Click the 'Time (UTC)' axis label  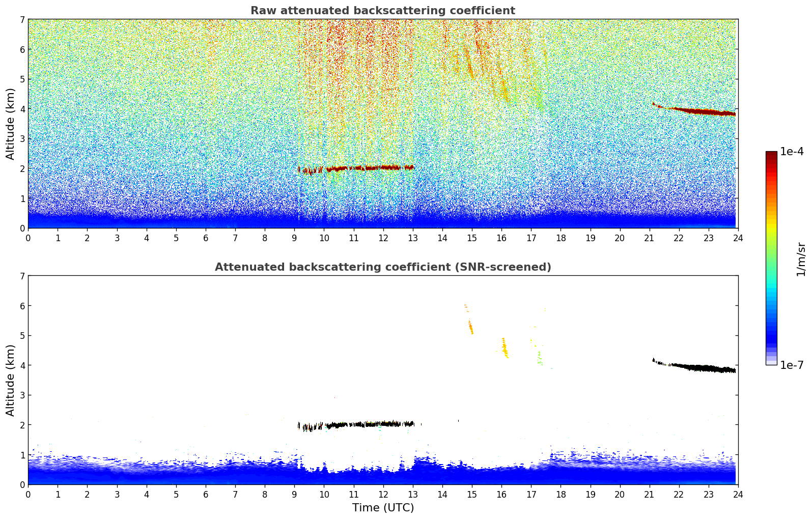[x=383, y=508]
